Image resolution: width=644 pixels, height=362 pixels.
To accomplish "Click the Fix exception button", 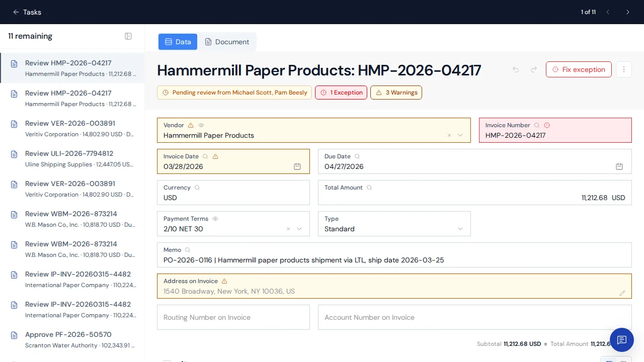I will [579, 69].
